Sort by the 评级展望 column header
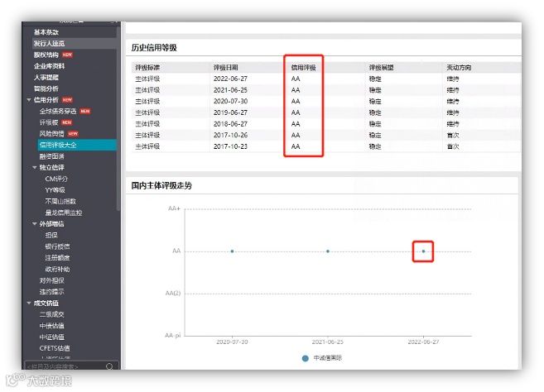 point(381,68)
